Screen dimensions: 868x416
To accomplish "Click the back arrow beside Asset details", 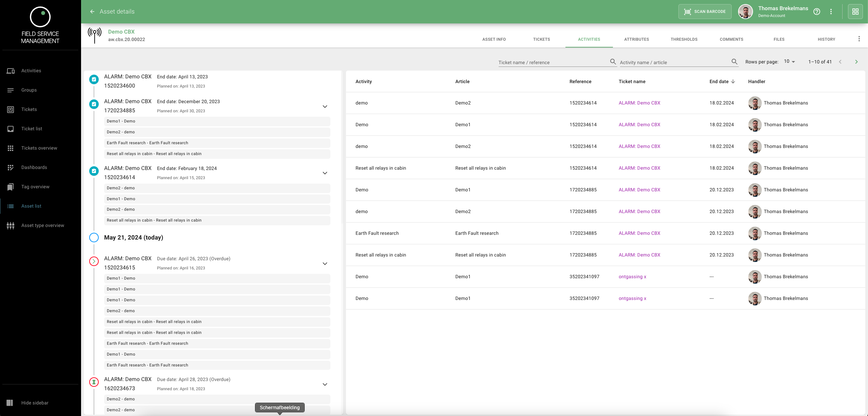I will coord(92,12).
